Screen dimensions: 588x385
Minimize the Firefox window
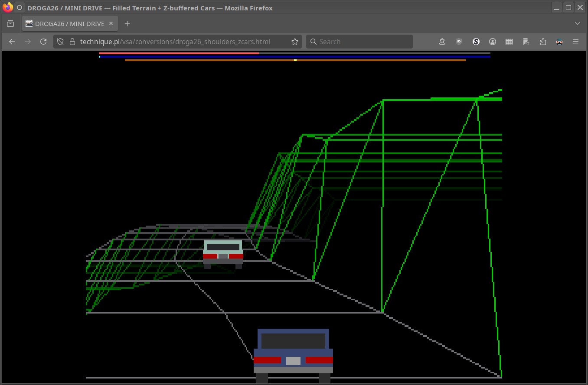pyautogui.click(x=557, y=7)
